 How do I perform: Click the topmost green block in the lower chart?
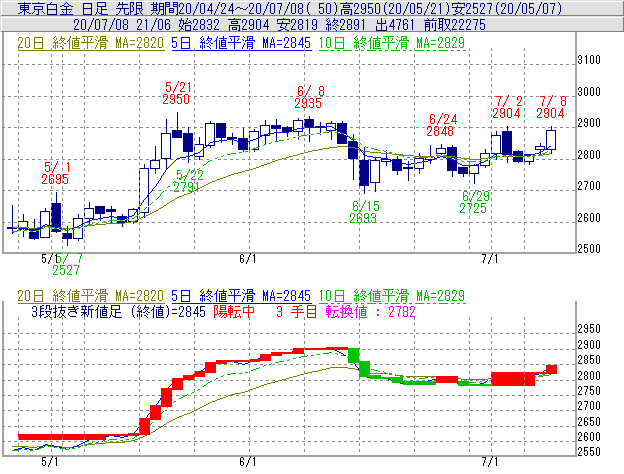point(353,355)
